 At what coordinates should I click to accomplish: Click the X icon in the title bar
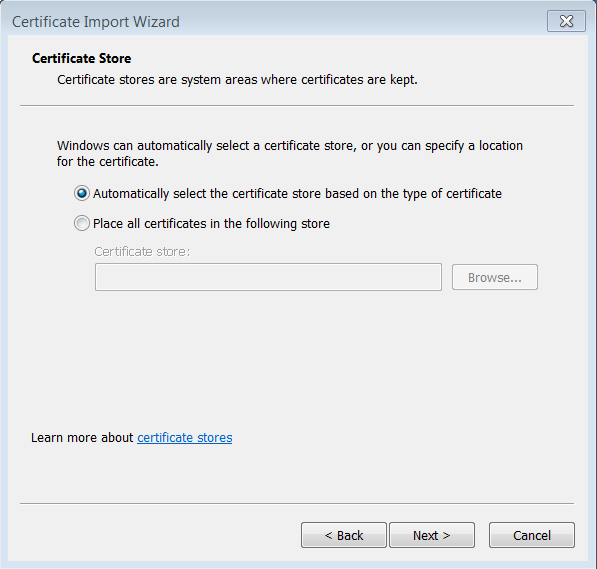(566, 21)
